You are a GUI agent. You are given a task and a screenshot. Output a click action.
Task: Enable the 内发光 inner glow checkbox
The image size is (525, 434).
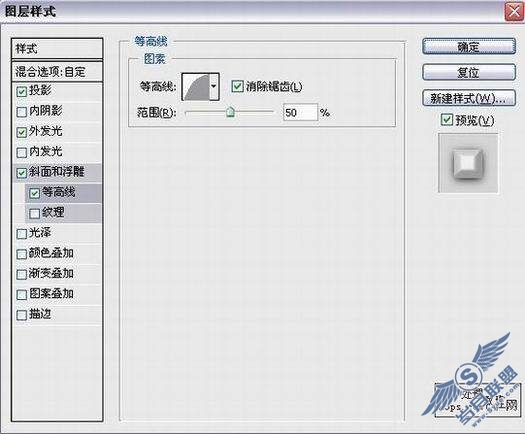point(21,153)
